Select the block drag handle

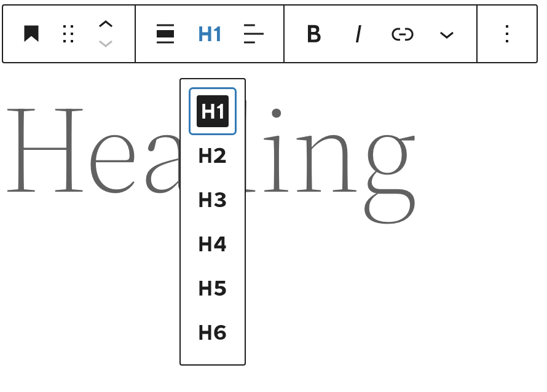point(68,34)
